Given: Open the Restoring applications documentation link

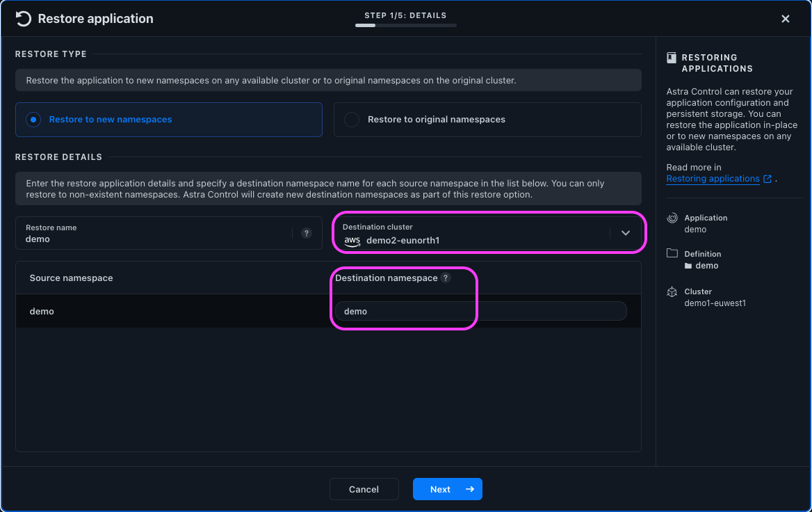Looking at the screenshot, I should click(x=713, y=179).
